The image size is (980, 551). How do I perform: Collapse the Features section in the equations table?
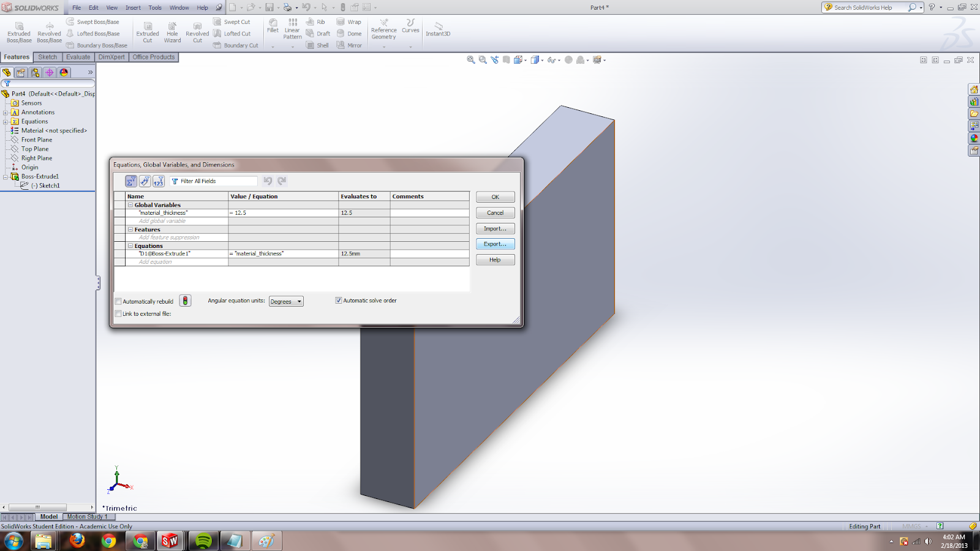tap(130, 230)
